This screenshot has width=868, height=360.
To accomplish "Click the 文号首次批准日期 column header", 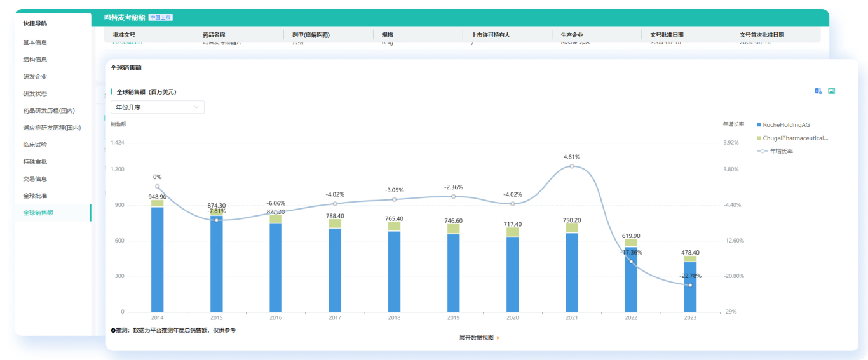I will click(762, 35).
